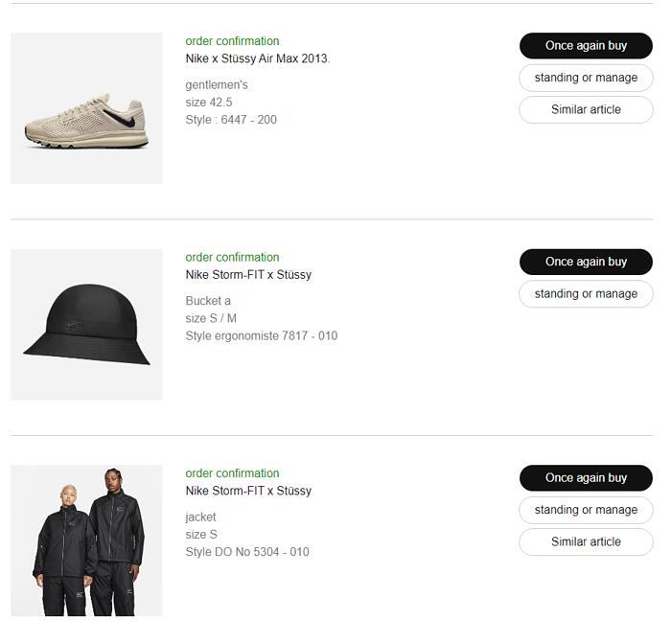This screenshot has width=671, height=644.
Task: Open Nike Storm-FIT x Stüssy bucket hat title
Action: pos(248,274)
